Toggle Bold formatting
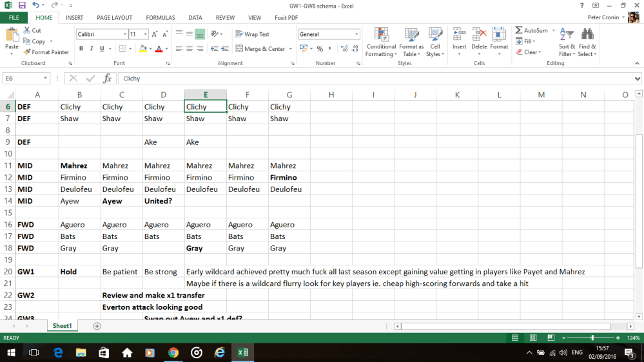This screenshot has height=362, width=644. point(81,49)
